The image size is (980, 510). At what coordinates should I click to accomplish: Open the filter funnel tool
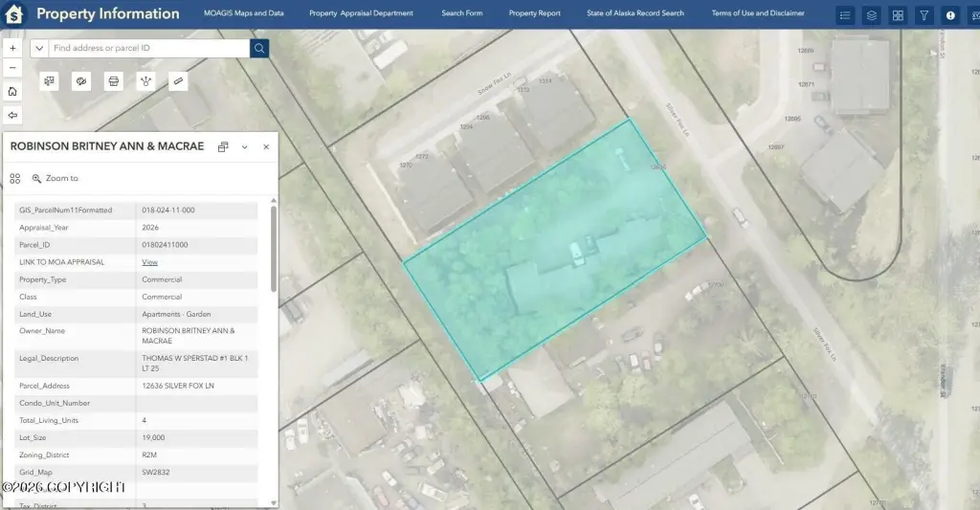924,15
